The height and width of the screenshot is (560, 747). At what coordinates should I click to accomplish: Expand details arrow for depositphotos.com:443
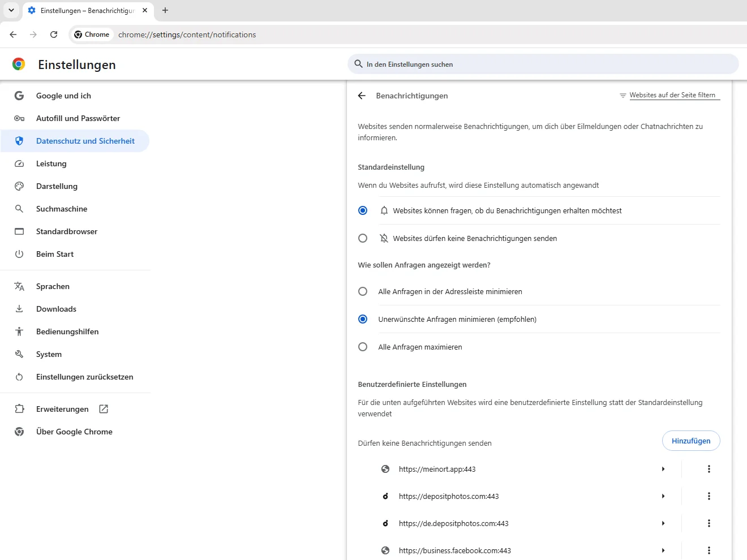coord(663,496)
